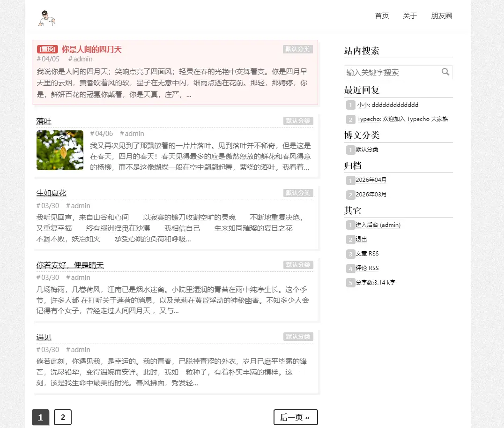Open the 关于 menu item
Image resolution: width=504 pixels, height=428 pixels.
[410, 16]
